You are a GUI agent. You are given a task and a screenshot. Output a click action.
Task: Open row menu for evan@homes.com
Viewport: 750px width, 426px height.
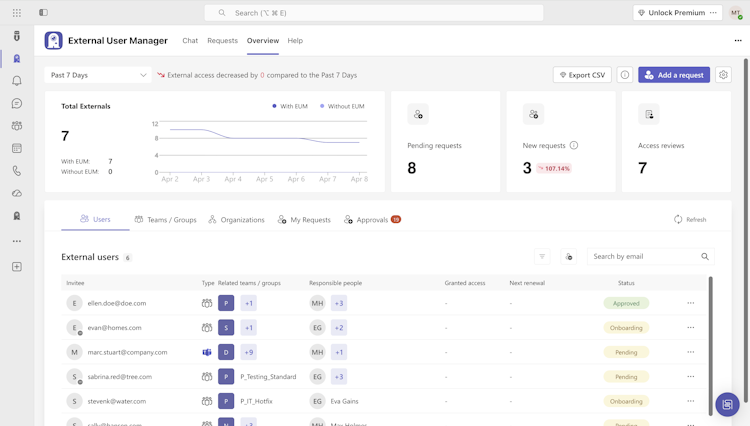pyautogui.click(x=691, y=328)
